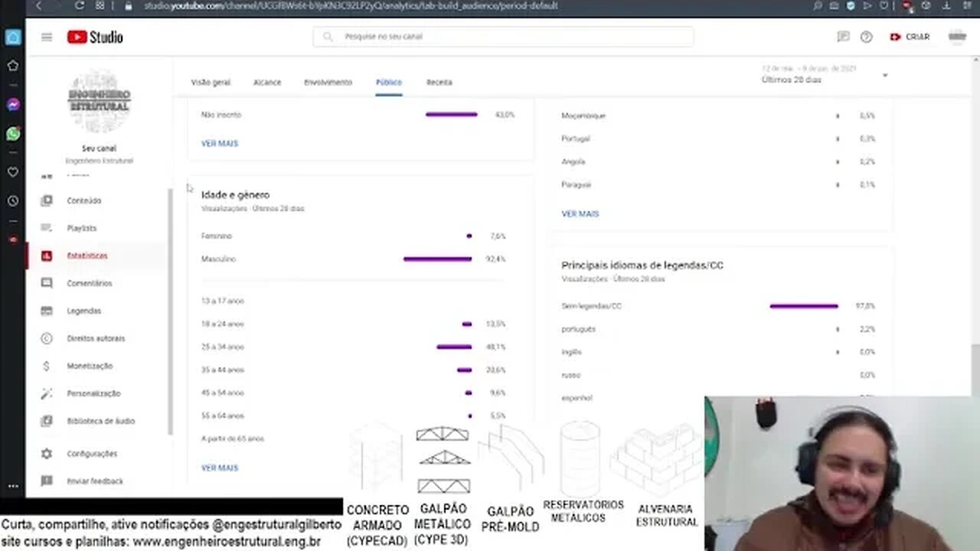
Task: Open the Personalização magic wand icon
Action: click(x=47, y=393)
